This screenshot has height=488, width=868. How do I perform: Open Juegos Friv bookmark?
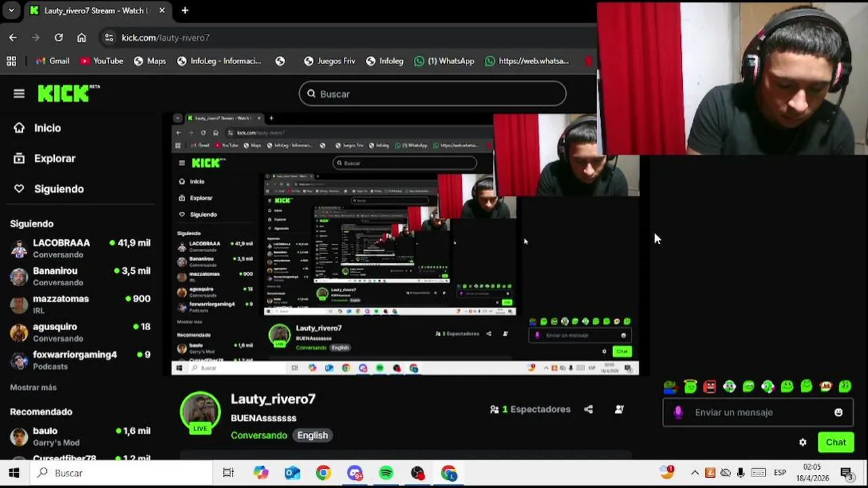click(x=330, y=61)
